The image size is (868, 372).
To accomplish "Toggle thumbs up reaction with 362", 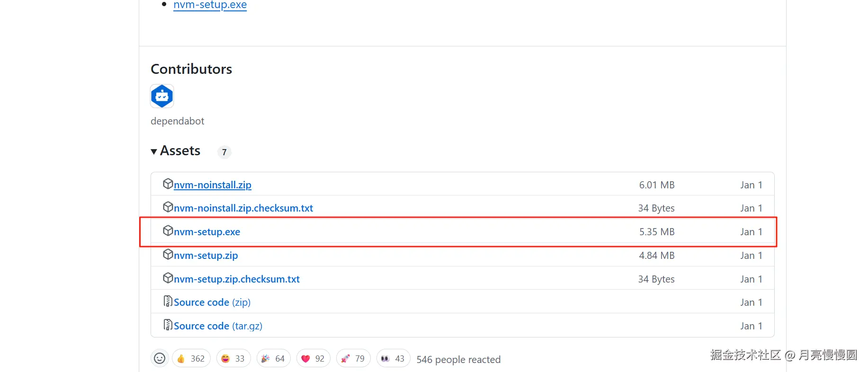I will click(x=191, y=359).
